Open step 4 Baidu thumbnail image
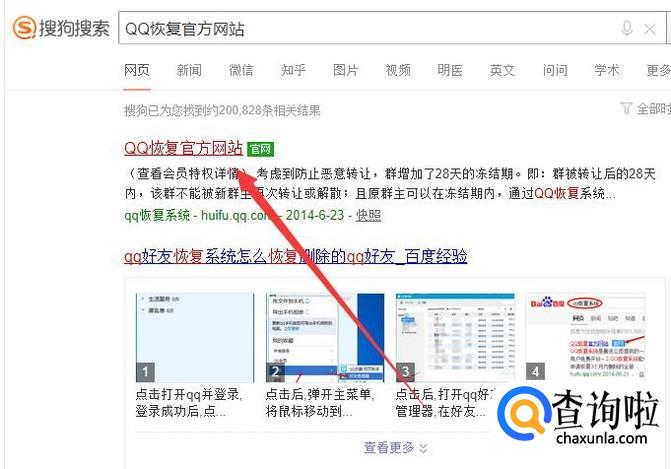The width and height of the screenshot is (671, 469). tap(585, 336)
